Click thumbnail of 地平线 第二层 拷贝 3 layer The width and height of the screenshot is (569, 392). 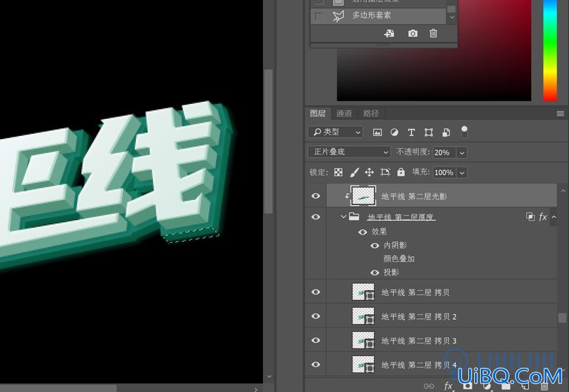point(363,340)
